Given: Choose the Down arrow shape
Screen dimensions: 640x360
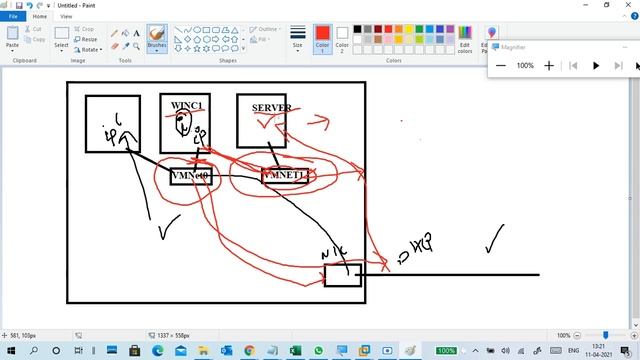Looking at the screenshot, I should pyautogui.click(x=178, y=49).
